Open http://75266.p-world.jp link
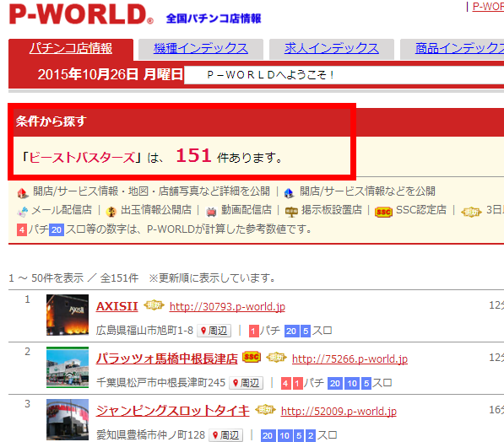Screen dimensions: 504x442 point(350,358)
